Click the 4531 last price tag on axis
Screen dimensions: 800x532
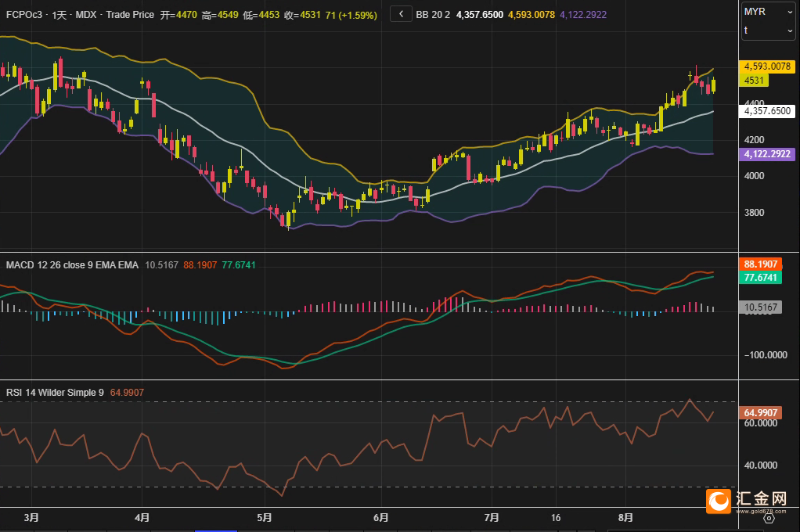pos(754,81)
